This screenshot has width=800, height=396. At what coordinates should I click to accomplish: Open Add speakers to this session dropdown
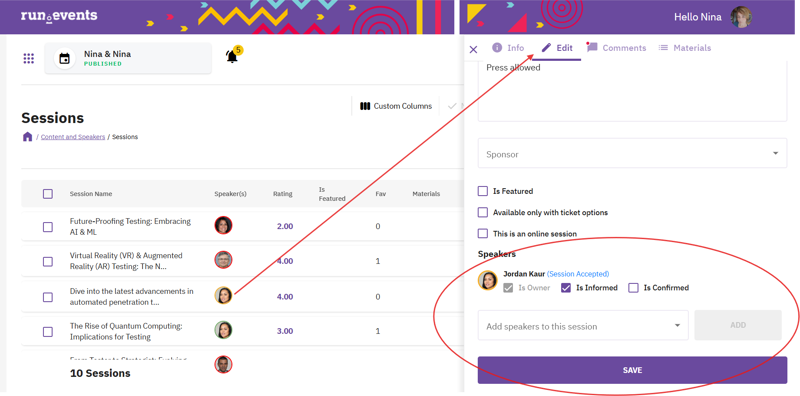(583, 326)
